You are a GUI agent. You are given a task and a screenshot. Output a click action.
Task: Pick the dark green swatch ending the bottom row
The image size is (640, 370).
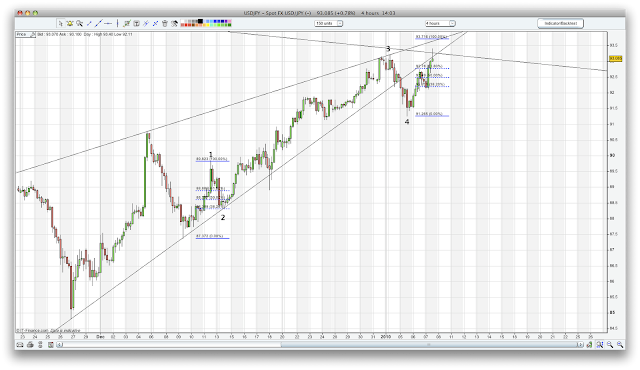click(229, 25)
